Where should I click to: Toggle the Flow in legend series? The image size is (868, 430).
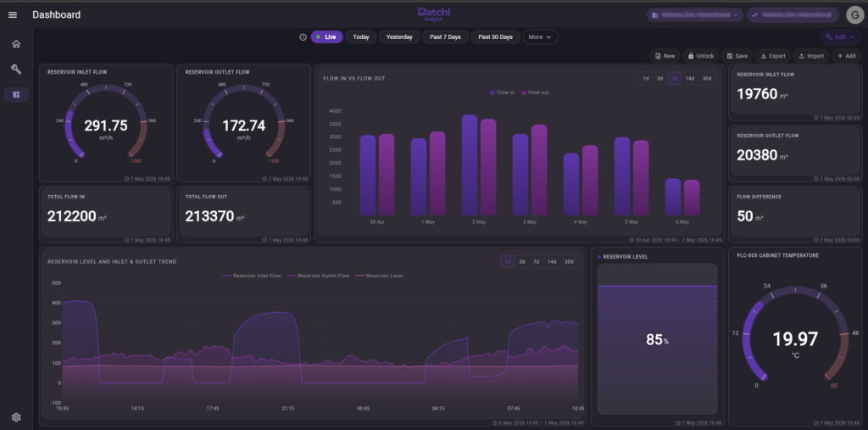click(503, 92)
